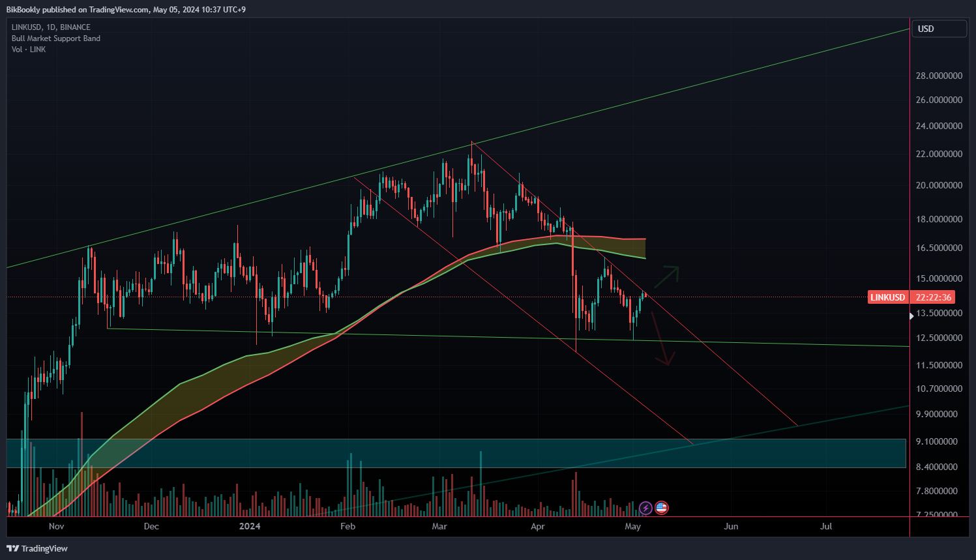Select the Vol · LINK indicator legend
This screenshot has width=976, height=560.
pyautogui.click(x=29, y=50)
